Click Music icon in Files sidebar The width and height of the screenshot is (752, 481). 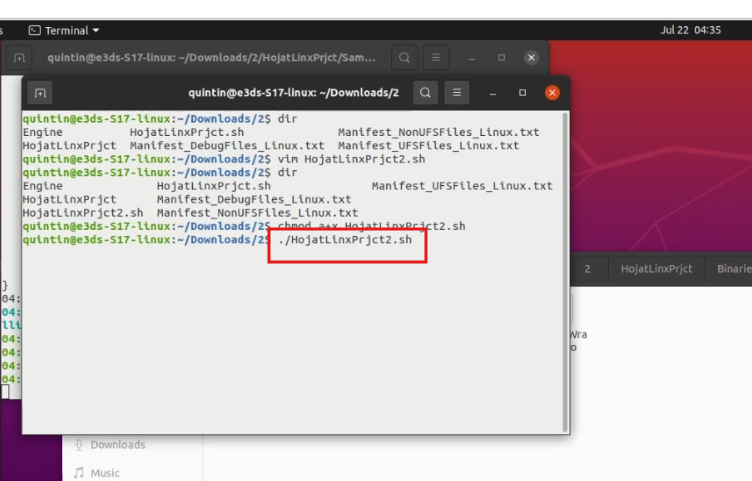coord(79,473)
